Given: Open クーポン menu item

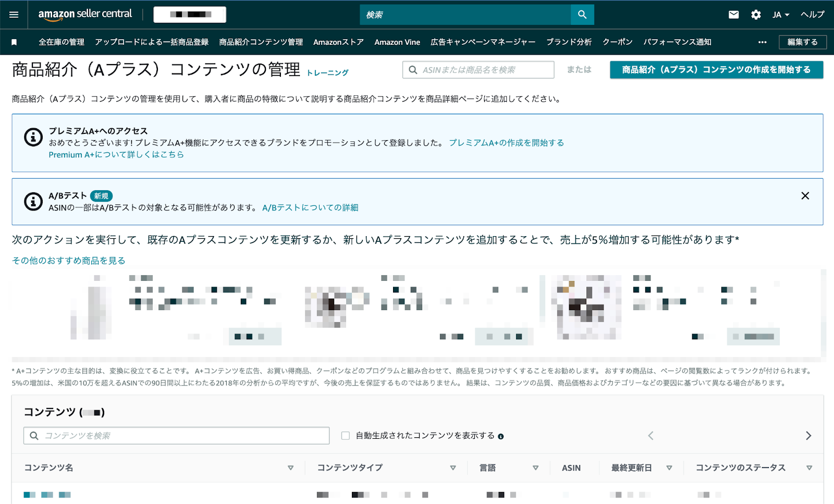Looking at the screenshot, I should click(618, 42).
